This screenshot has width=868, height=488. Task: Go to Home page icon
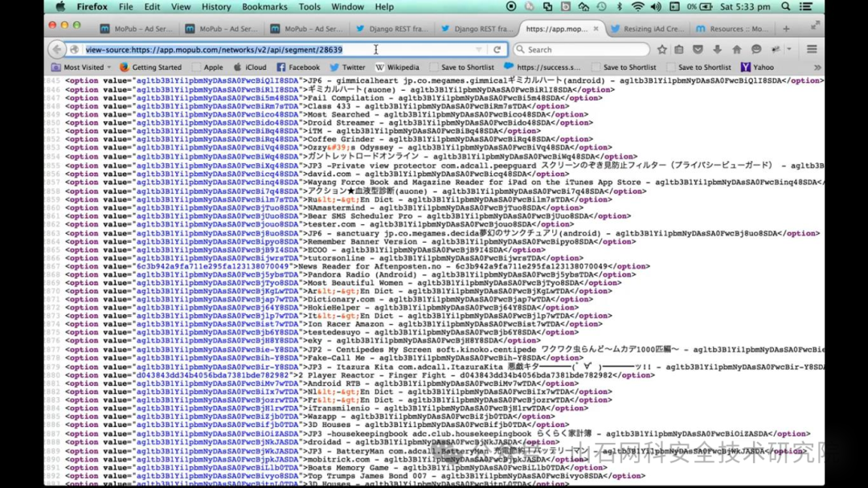tap(737, 49)
